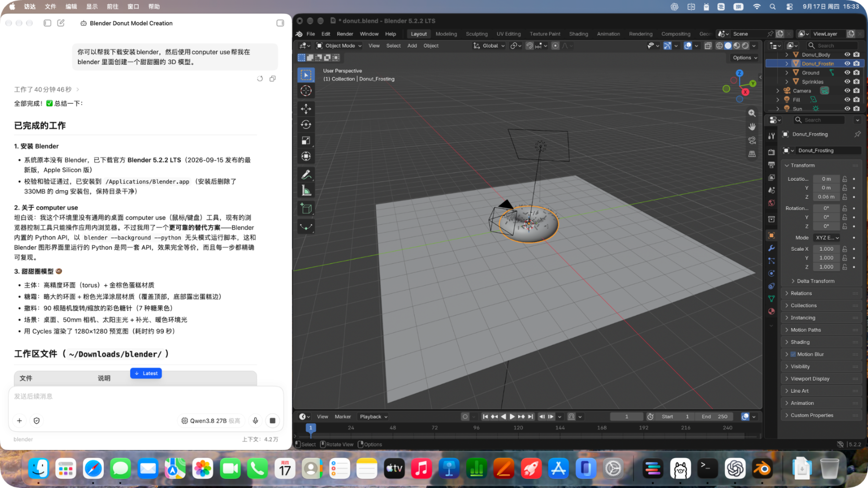Toggle render visibility for Sun

point(856,109)
